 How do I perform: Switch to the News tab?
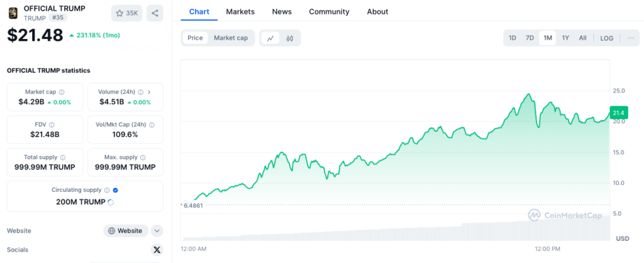282,12
